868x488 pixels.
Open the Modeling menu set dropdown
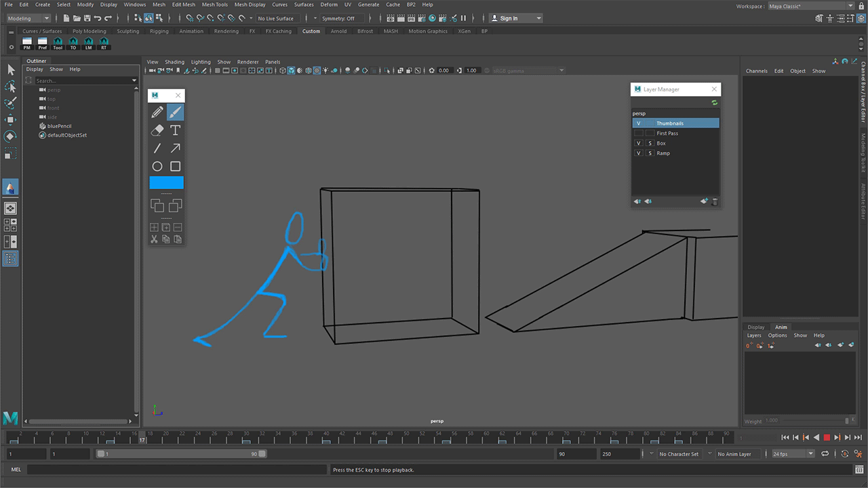click(x=28, y=18)
